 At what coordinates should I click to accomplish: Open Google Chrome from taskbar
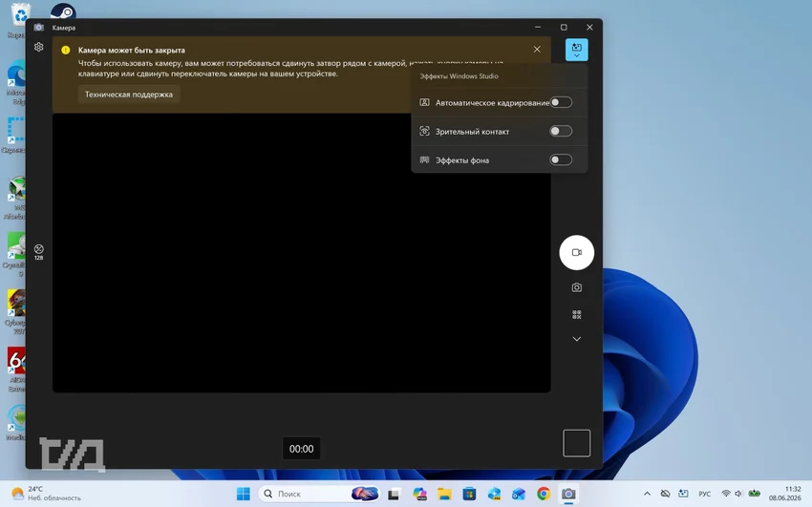coord(544,494)
